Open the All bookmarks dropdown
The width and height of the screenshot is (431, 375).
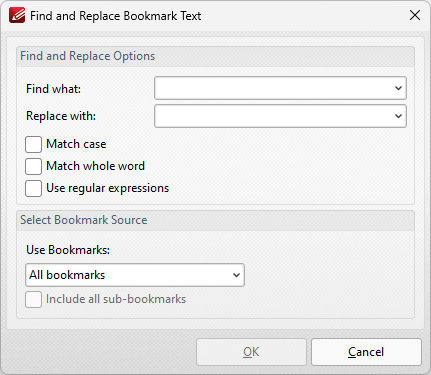(135, 275)
